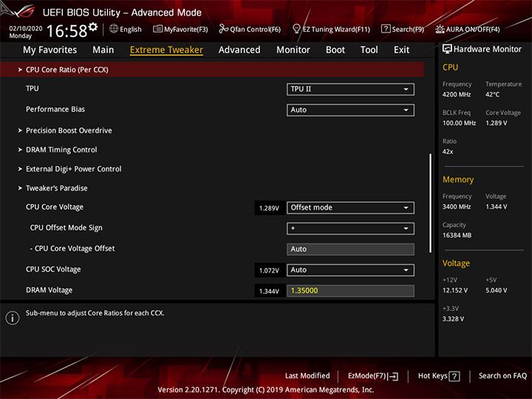532x399 pixels.
Task: Open the MyFavorite(F3) folder icon
Action: pos(158,29)
